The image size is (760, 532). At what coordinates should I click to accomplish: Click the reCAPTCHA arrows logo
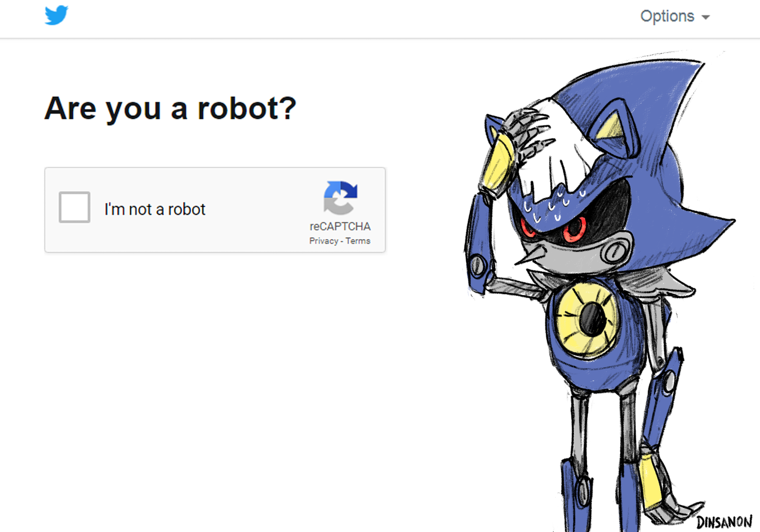340,198
